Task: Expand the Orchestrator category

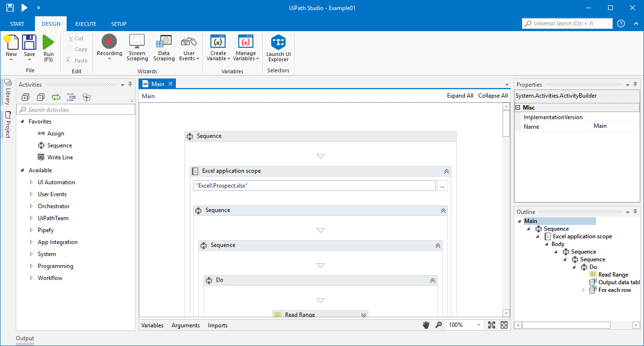Action: tap(31, 206)
